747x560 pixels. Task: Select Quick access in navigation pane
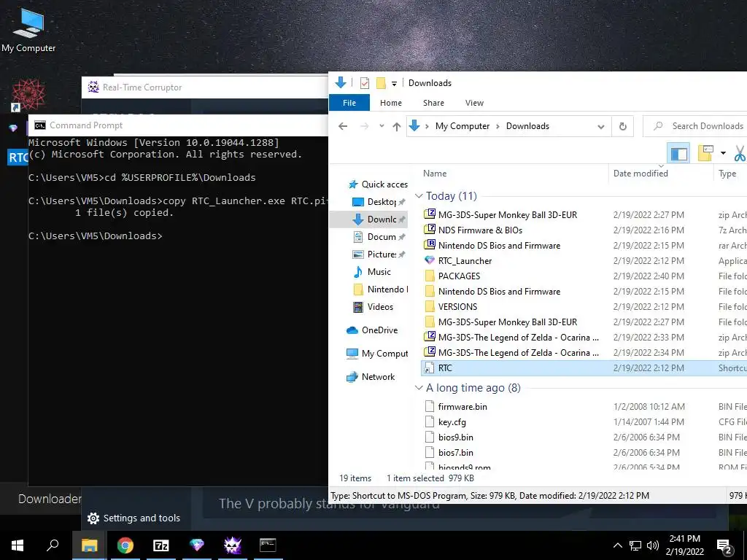click(378, 184)
